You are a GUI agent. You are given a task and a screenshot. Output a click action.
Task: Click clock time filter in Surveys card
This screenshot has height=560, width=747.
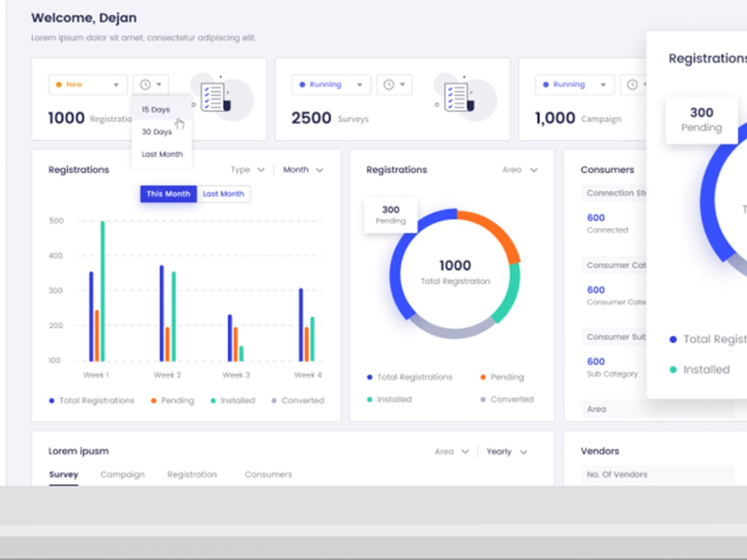pos(394,85)
